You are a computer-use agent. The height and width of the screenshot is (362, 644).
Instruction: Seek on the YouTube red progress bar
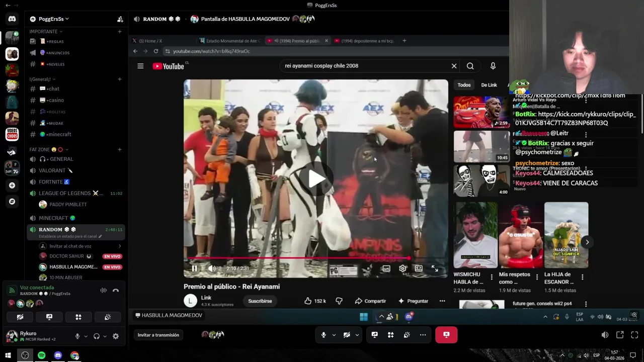tap(315, 258)
